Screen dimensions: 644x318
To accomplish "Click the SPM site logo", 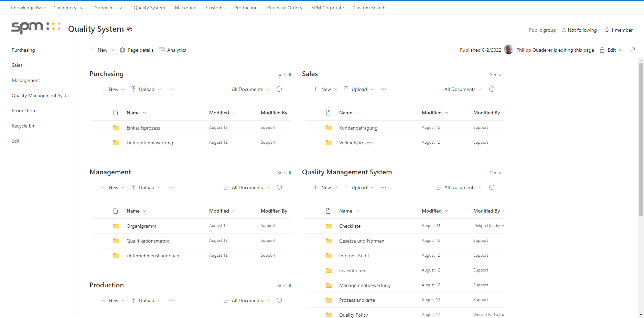I will [x=36, y=28].
